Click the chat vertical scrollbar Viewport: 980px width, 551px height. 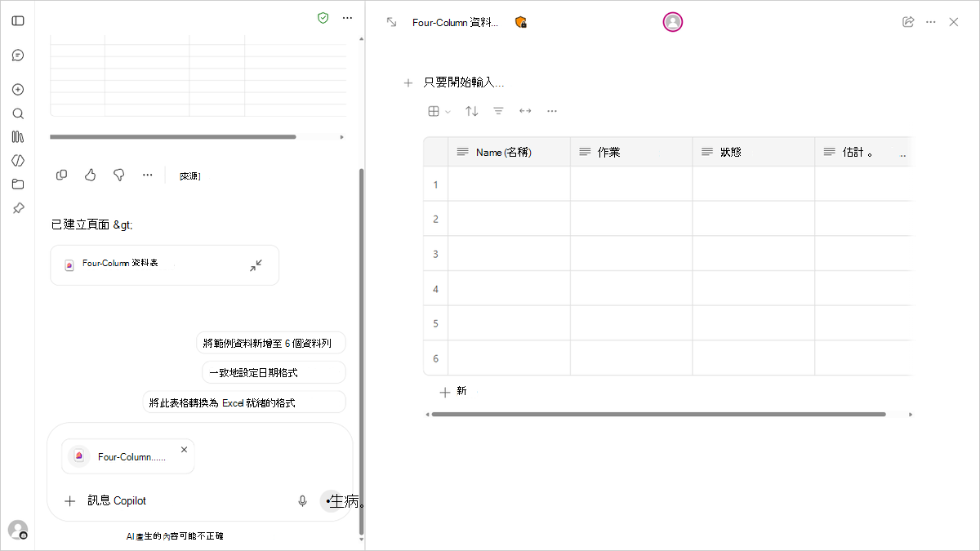[x=362, y=351]
